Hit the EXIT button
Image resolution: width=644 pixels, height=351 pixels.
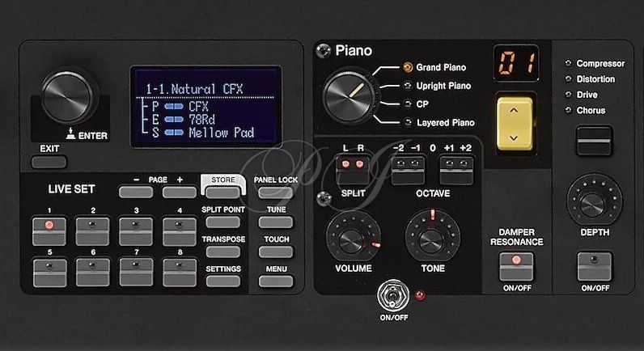tap(49, 163)
